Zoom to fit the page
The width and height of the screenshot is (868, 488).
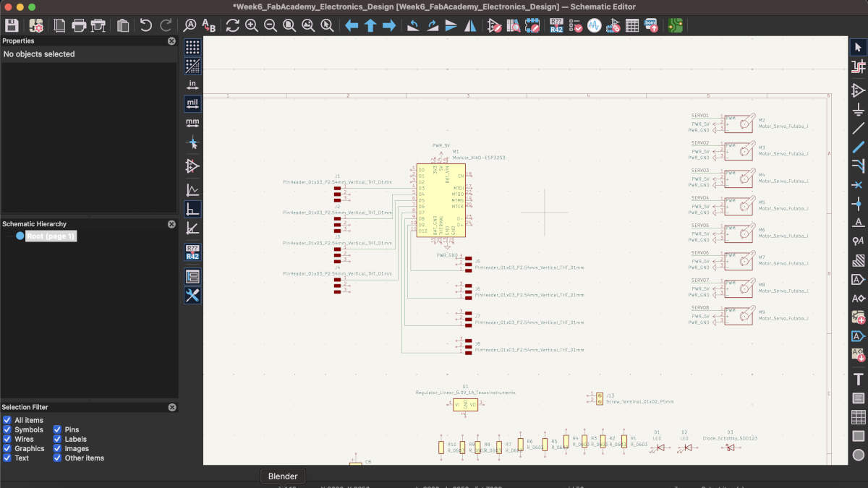pos(289,25)
